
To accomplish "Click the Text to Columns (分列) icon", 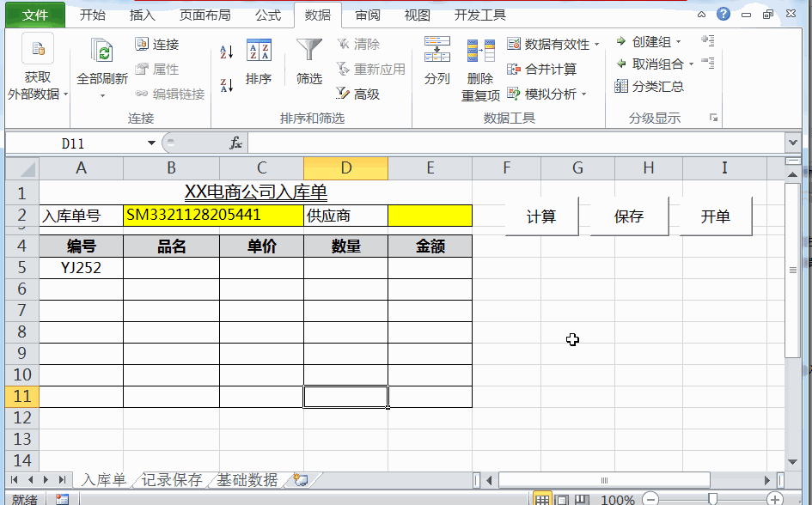I will (437, 61).
